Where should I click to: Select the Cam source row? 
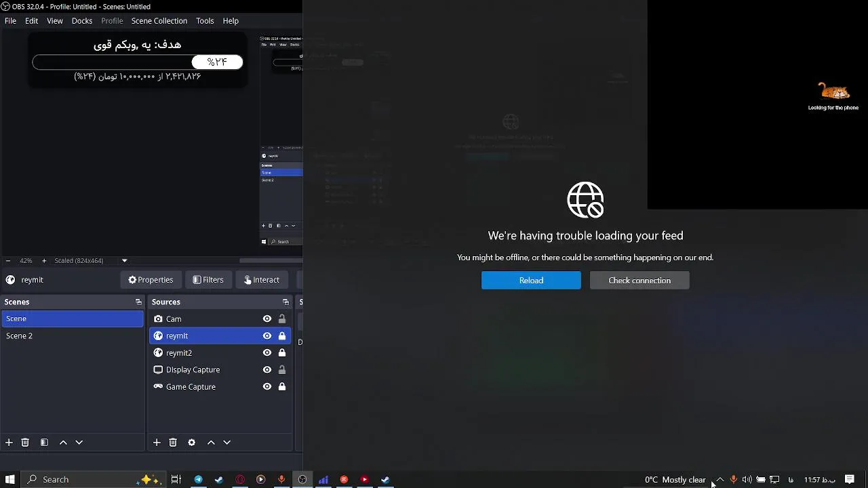point(220,319)
